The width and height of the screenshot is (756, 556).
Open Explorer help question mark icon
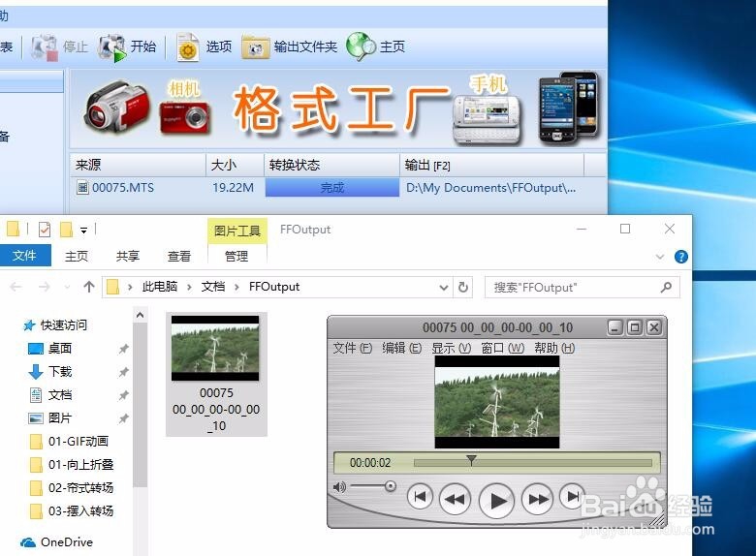point(680,257)
